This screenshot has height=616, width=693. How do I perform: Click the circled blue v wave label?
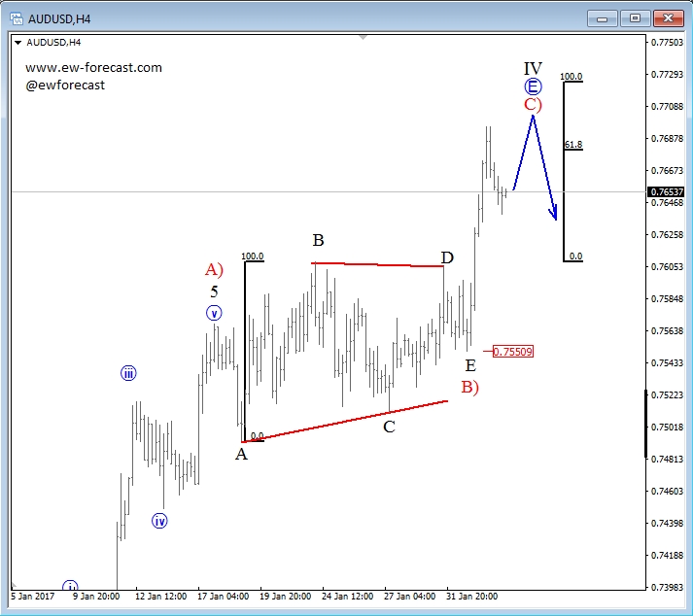[x=214, y=313]
